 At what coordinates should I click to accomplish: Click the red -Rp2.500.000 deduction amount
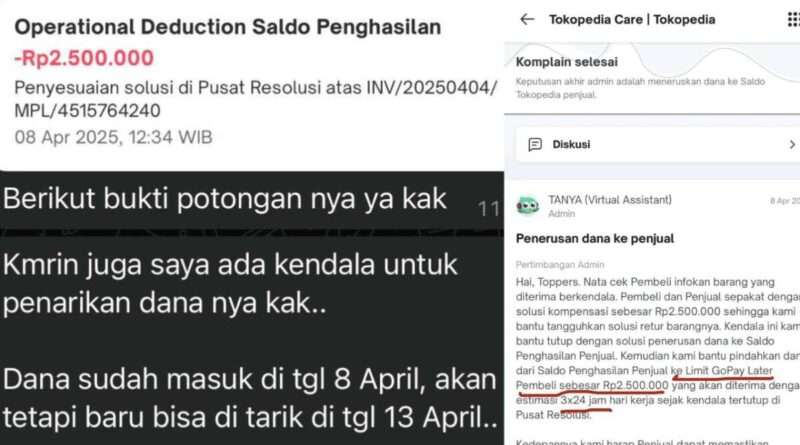tap(84, 58)
